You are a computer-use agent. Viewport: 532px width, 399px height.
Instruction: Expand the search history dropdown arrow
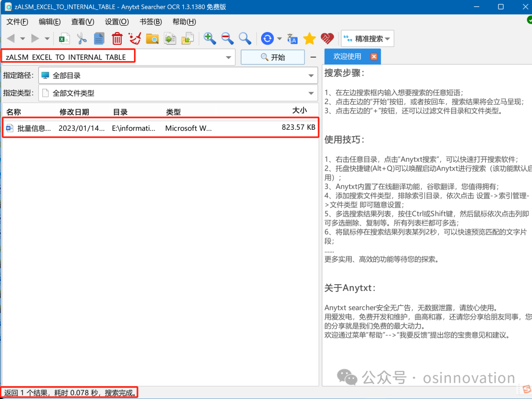pyautogui.click(x=229, y=57)
